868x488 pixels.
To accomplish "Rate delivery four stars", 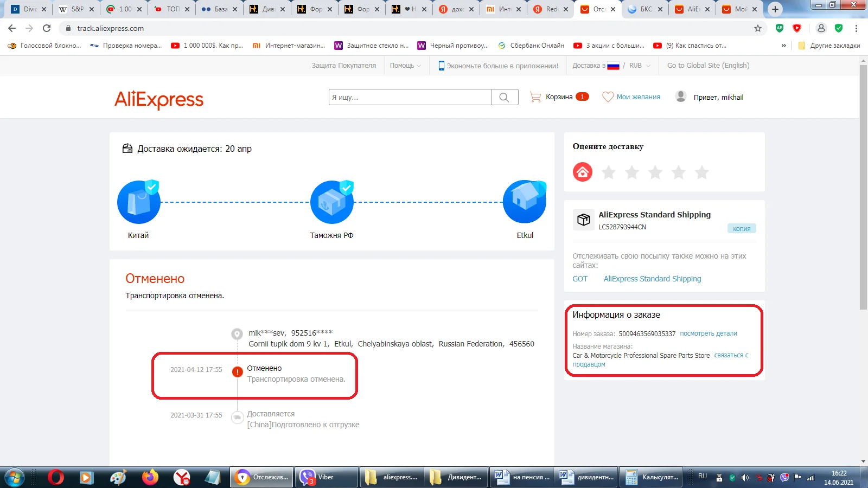I will coord(679,172).
